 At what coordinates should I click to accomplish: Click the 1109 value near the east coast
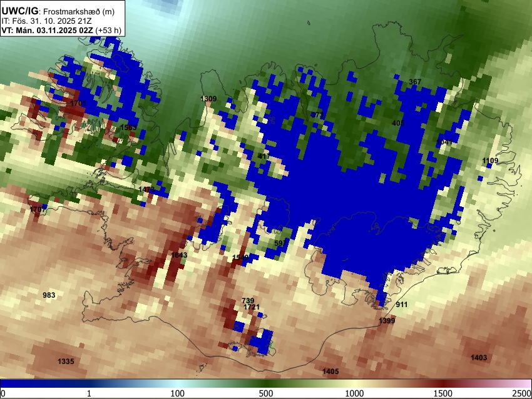click(x=490, y=161)
